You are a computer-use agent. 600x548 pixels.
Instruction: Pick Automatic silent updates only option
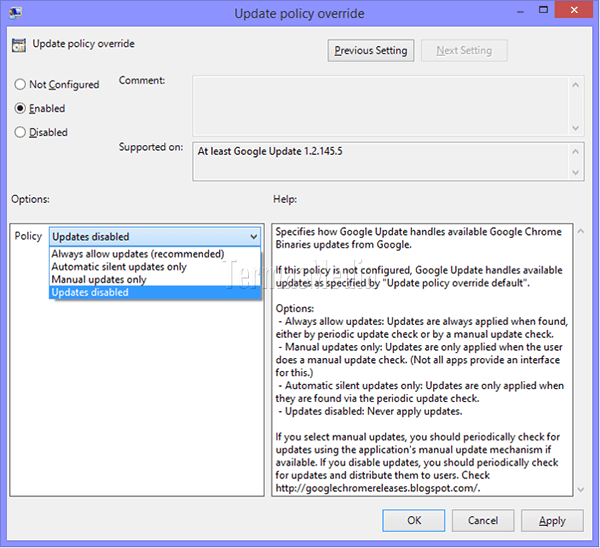pos(119,267)
